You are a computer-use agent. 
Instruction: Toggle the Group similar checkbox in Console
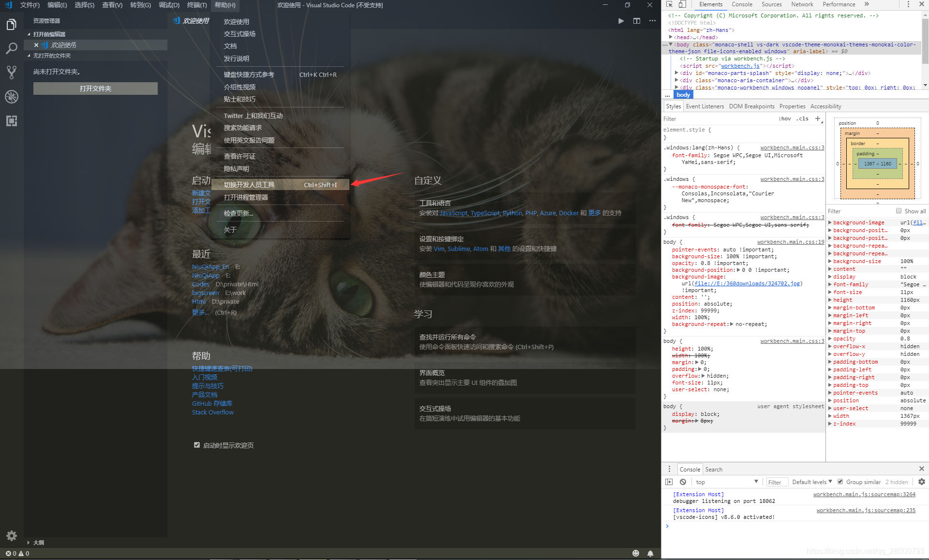tap(840, 482)
